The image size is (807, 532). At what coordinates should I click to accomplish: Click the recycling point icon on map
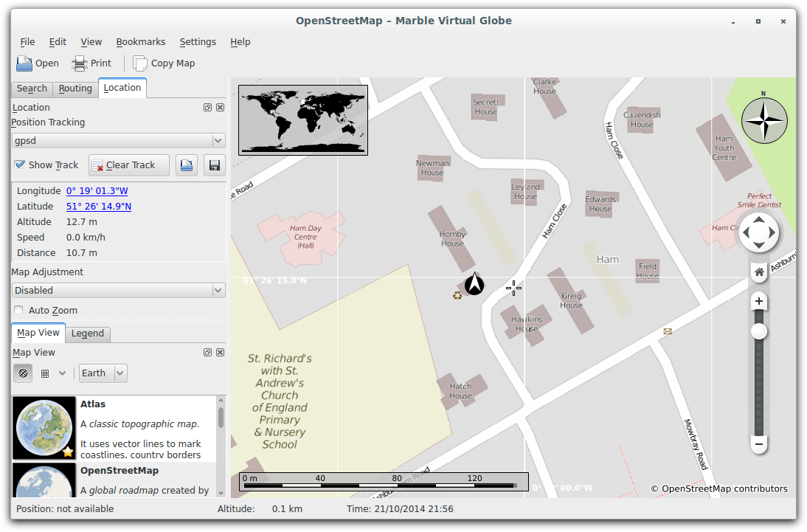click(457, 295)
